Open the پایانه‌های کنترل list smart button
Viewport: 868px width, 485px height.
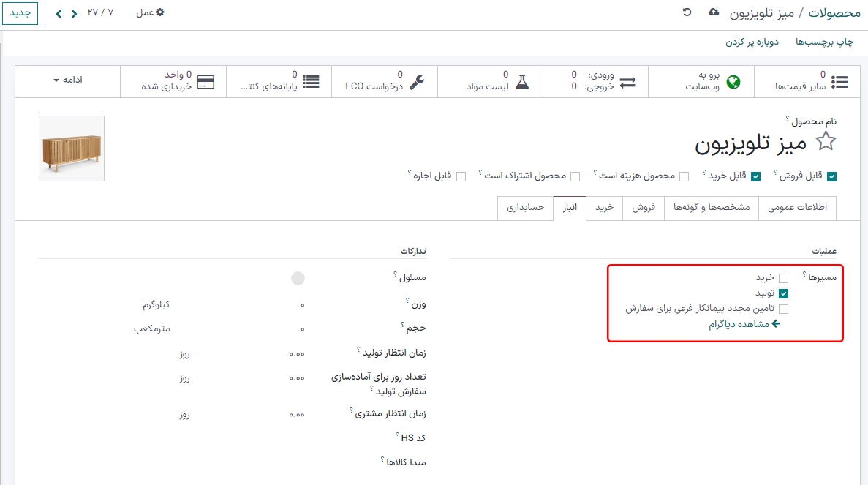(312, 80)
